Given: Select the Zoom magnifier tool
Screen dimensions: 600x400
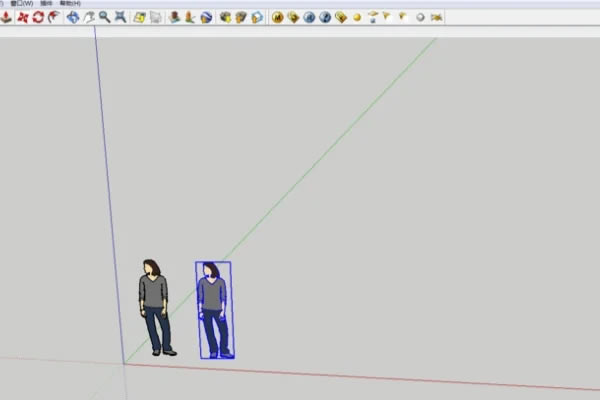Looking at the screenshot, I should point(105,17).
